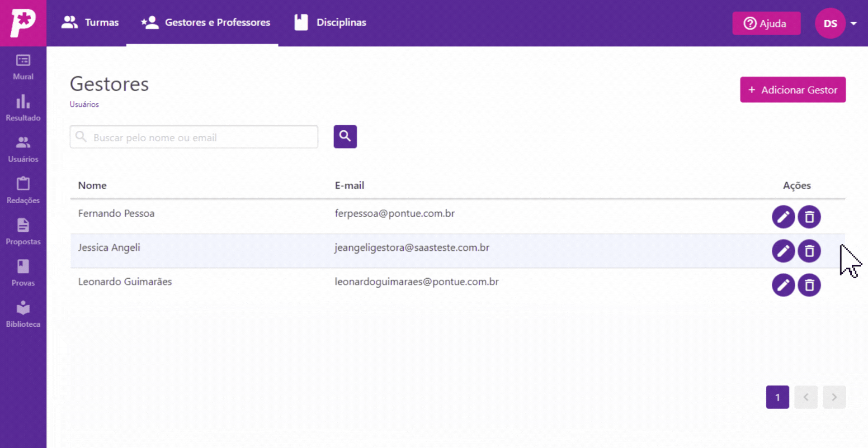Viewport: 868px width, 448px height.
Task: Select the name Leonardo Guimarães
Action: [125, 282]
